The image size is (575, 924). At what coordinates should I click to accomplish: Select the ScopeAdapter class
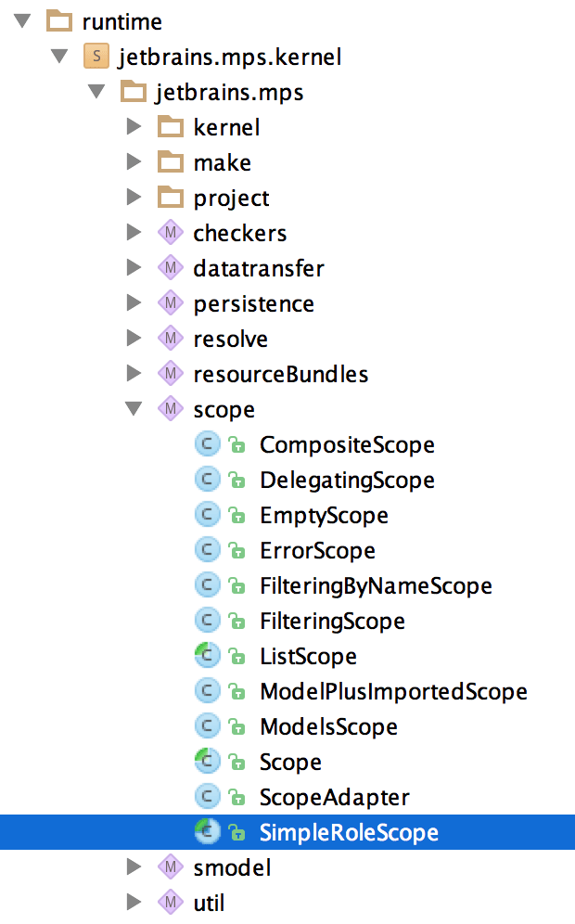pos(334,797)
